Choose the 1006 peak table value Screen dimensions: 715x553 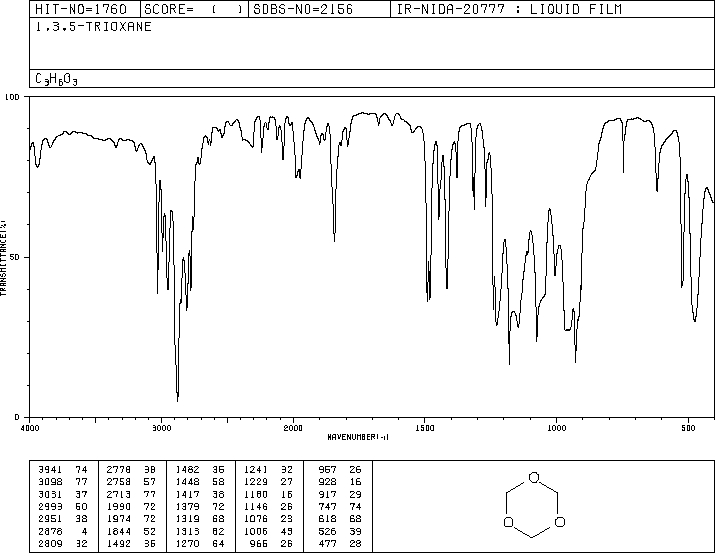(256, 531)
